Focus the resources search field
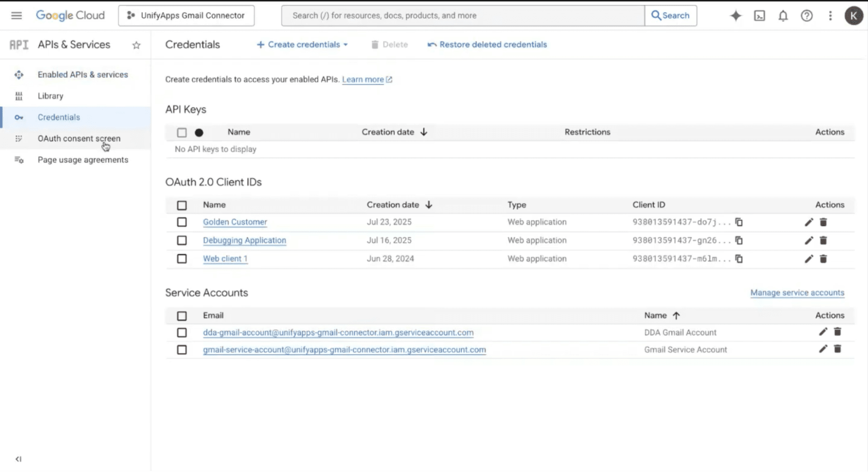The height and width of the screenshot is (472, 868). tap(463, 15)
